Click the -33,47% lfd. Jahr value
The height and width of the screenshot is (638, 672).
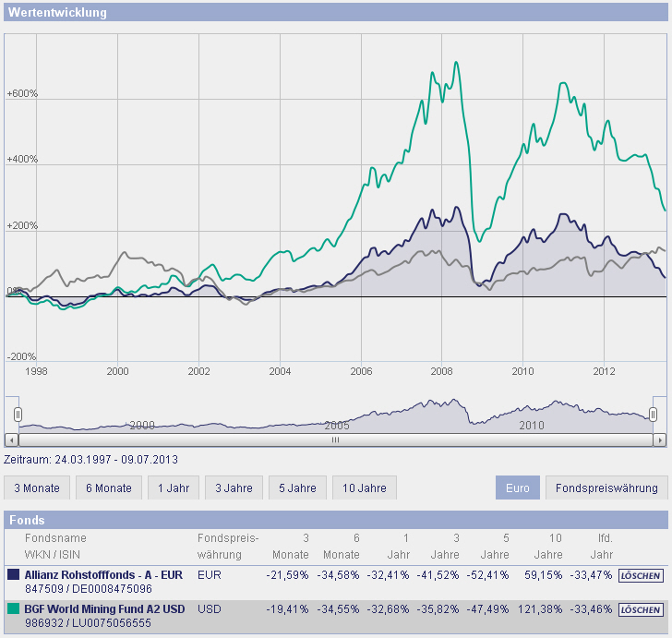tap(591, 574)
